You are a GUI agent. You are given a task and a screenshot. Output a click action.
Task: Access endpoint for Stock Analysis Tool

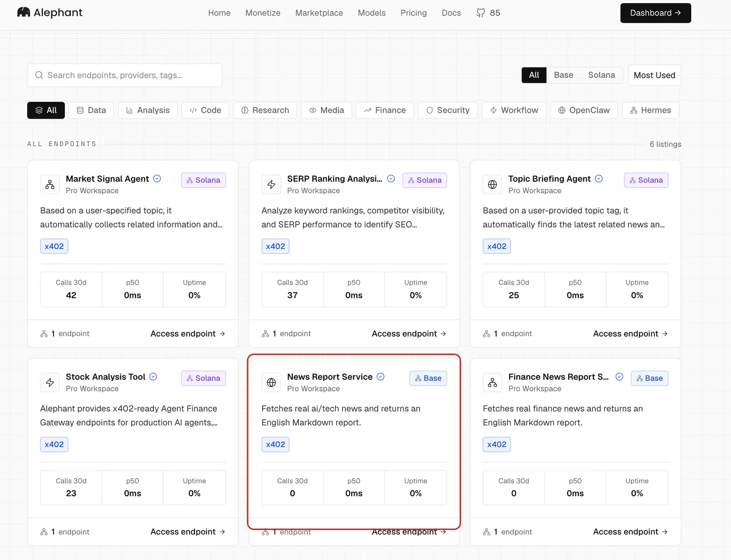pos(188,532)
